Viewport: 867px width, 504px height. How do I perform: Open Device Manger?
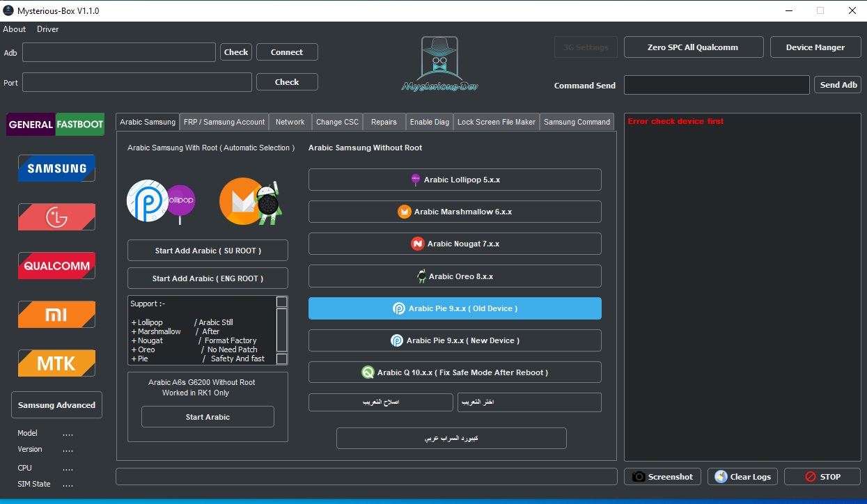coord(815,47)
